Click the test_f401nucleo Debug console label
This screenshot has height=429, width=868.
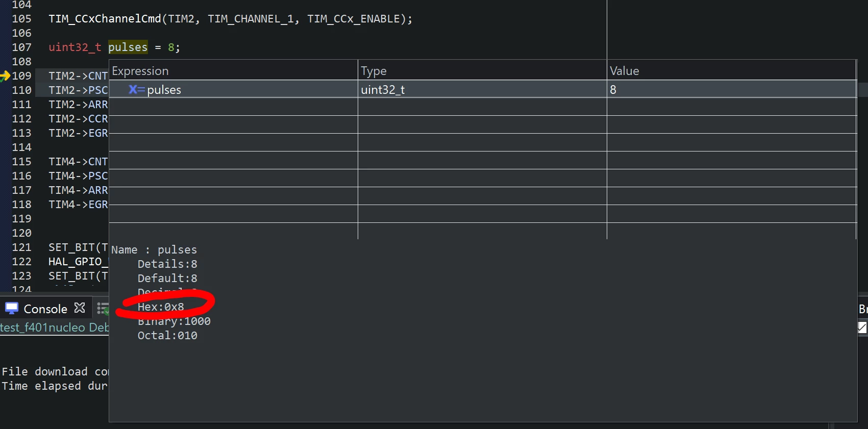(x=54, y=327)
